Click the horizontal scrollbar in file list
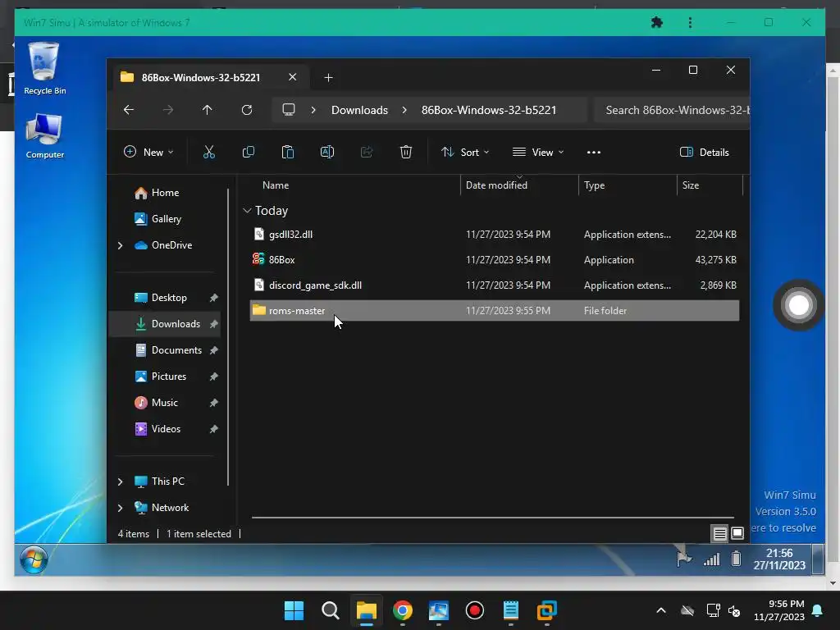 (492, 518)
